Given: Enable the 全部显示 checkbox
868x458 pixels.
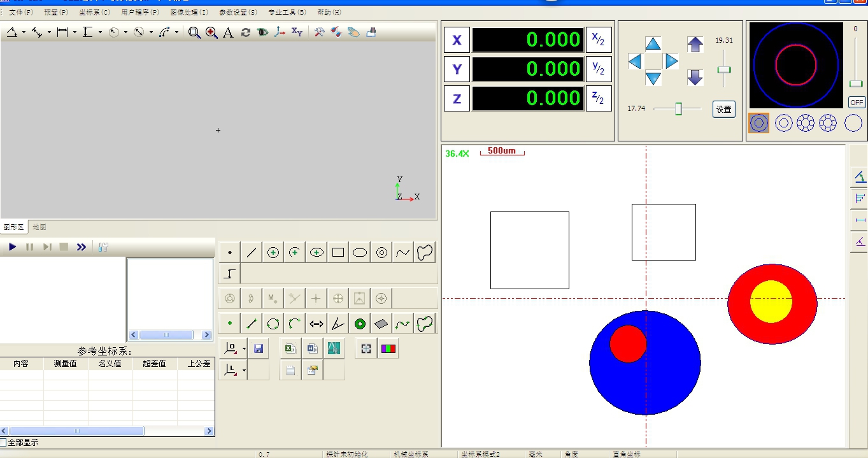Looking at the screenshot, I should [4, 442].
